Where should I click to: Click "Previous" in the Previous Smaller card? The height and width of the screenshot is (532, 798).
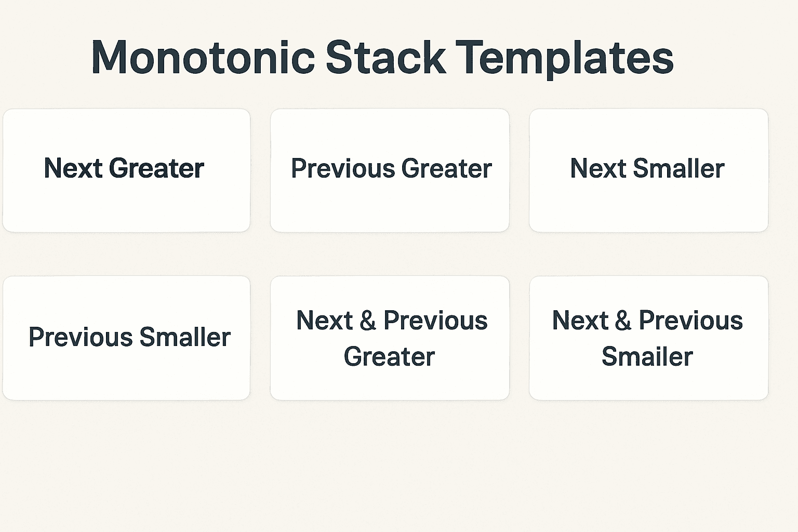pos(81,337)
